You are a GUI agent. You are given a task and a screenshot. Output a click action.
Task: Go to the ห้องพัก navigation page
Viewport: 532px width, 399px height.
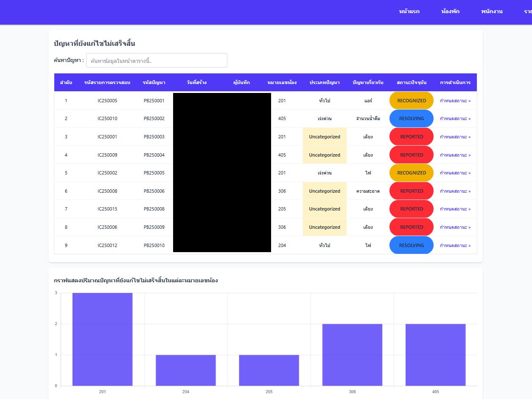[450, 11]
